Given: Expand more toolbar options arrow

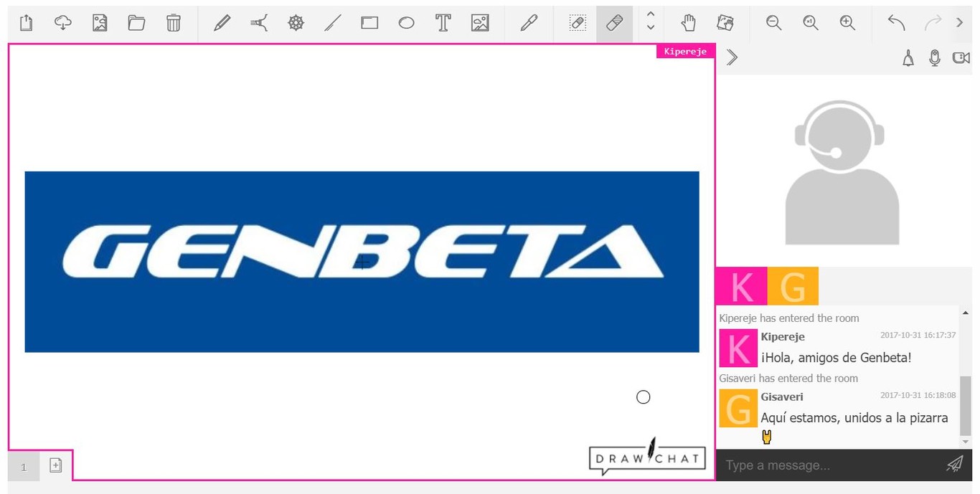Looking at the screenshot, I should click(960, 23).
